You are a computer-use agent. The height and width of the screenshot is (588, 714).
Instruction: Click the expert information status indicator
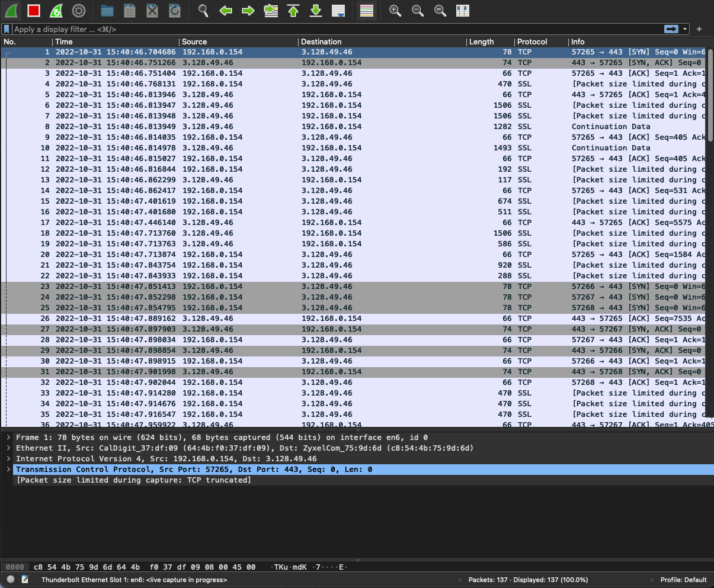point(11,580)
